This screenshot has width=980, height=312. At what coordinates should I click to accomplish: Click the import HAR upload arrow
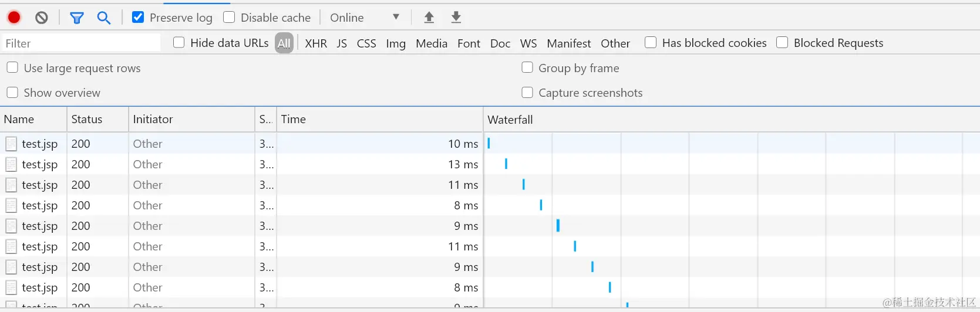click(x=429, y=18)
